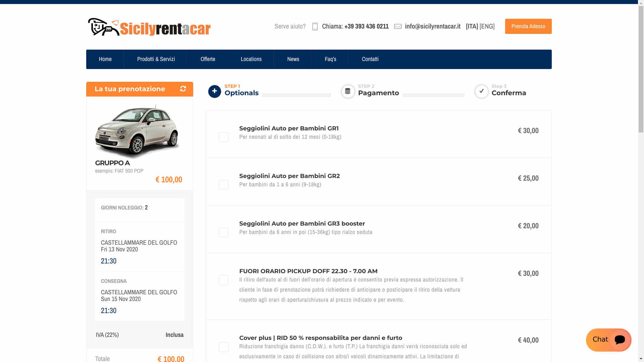Open the Faq's menu item
The image size is (644, 362).
click(x=330, y=59)
